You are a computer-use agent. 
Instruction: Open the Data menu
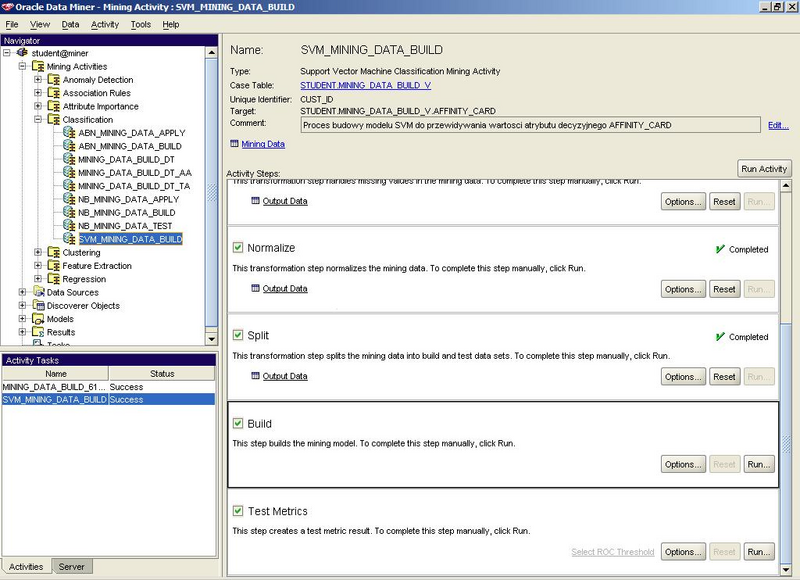point(70,24)
